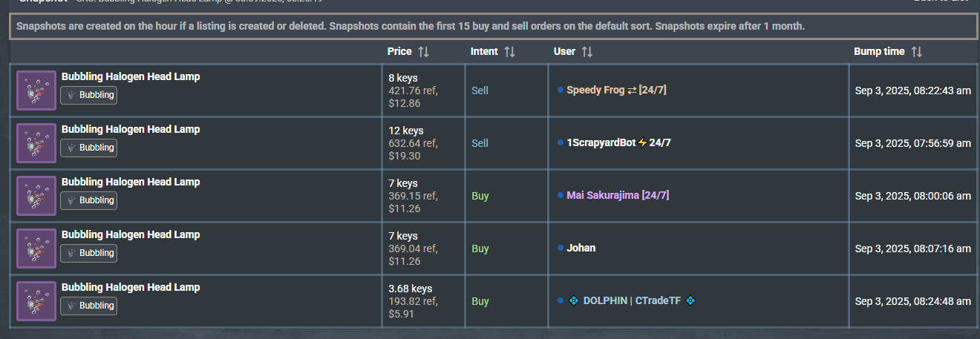Image resolution: width=980 pixels, height=339 pixels.
Task: Open Speedy Frog's user profile
Action: point(595,90)
